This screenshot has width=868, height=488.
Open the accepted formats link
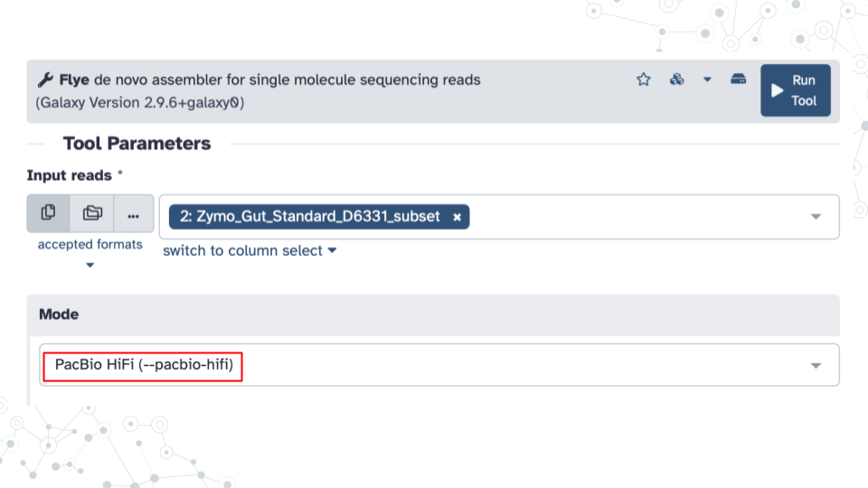(90, 244)
